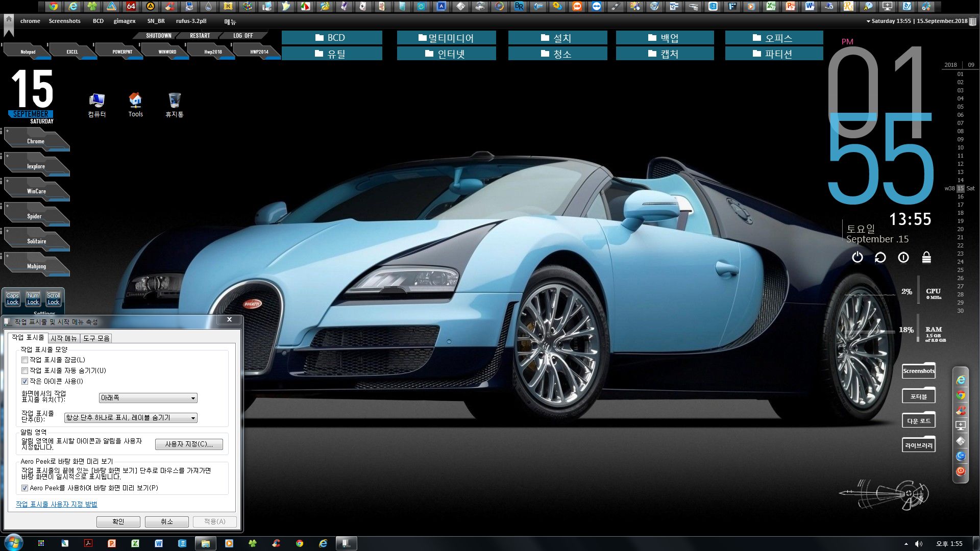Open PowerPoint from the bottom taskbar

[x=111, y=543]
